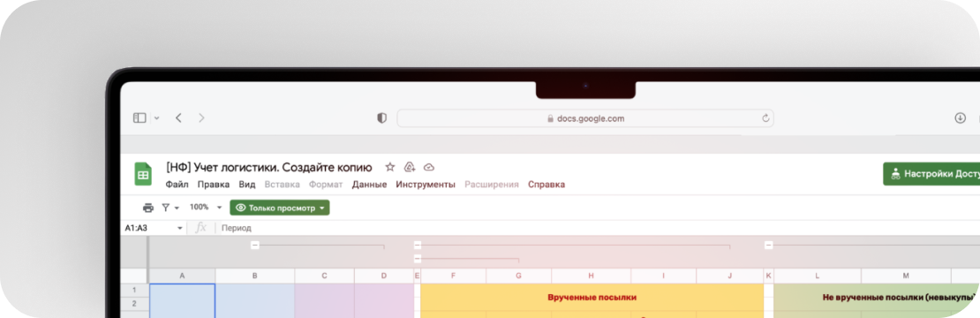Select column H header
This screenshot has width=980, height=318.
click(x=592, y=276)
